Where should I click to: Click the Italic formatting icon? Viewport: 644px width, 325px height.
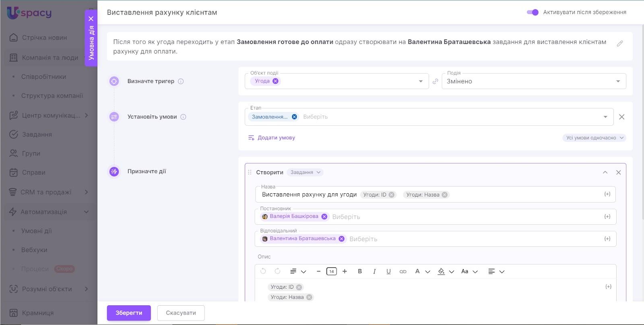pyautogui.click(x=374, y=271)
